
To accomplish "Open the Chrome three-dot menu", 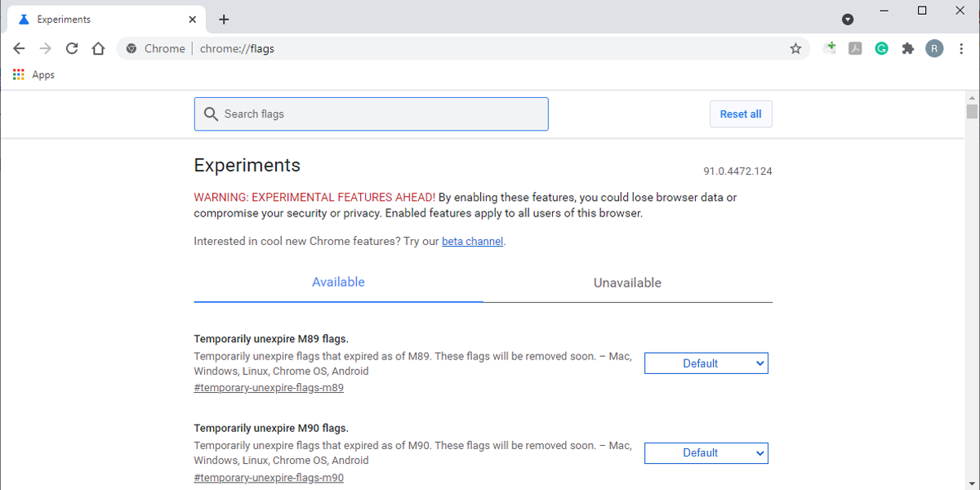I will pyautogui.click(x=961, y=49).
